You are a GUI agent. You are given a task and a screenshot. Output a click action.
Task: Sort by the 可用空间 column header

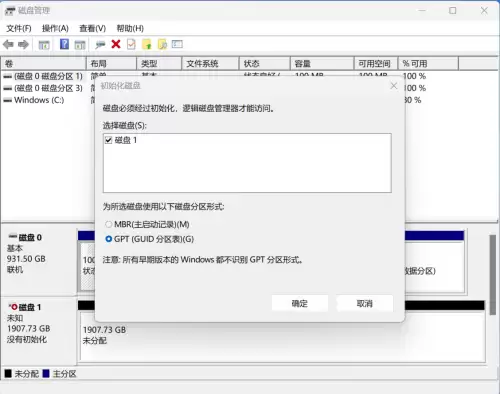tap(376, 63)
